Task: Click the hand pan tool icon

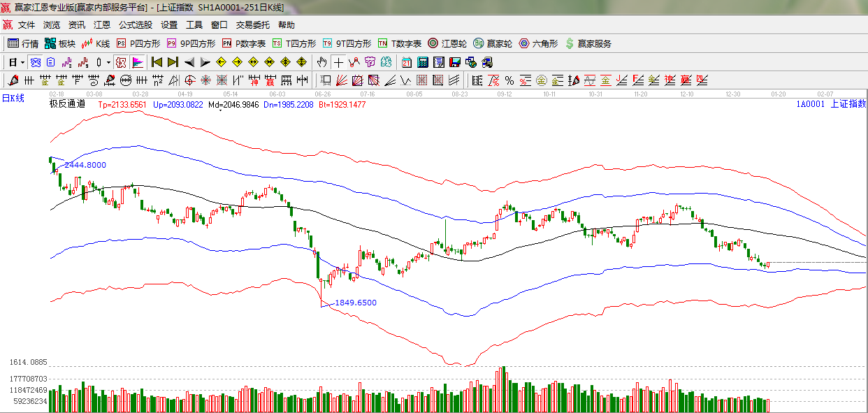Action: (x=321, y=62)
